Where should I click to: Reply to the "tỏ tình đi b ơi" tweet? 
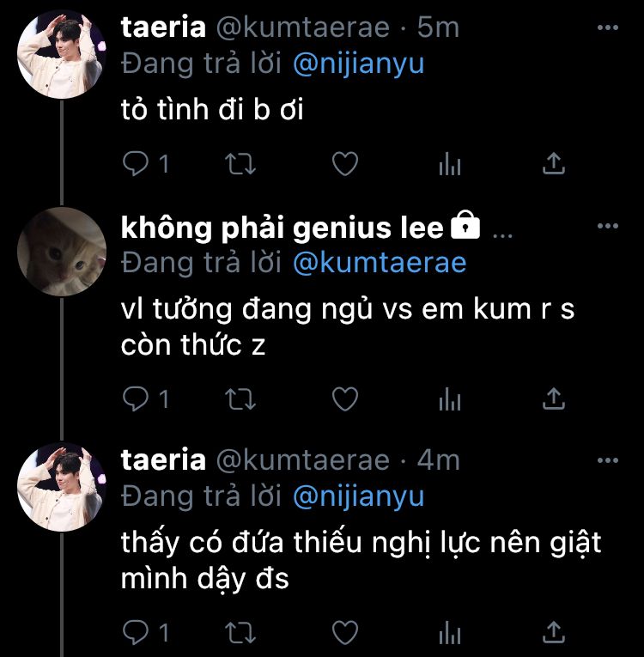tap(136, 163)
